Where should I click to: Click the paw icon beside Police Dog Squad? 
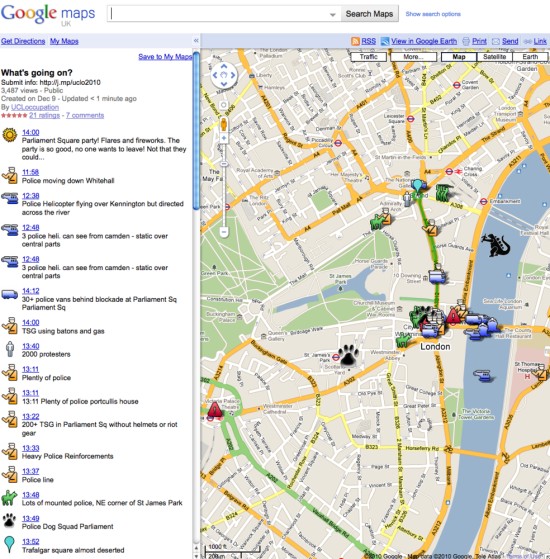(x=9, y=521)
